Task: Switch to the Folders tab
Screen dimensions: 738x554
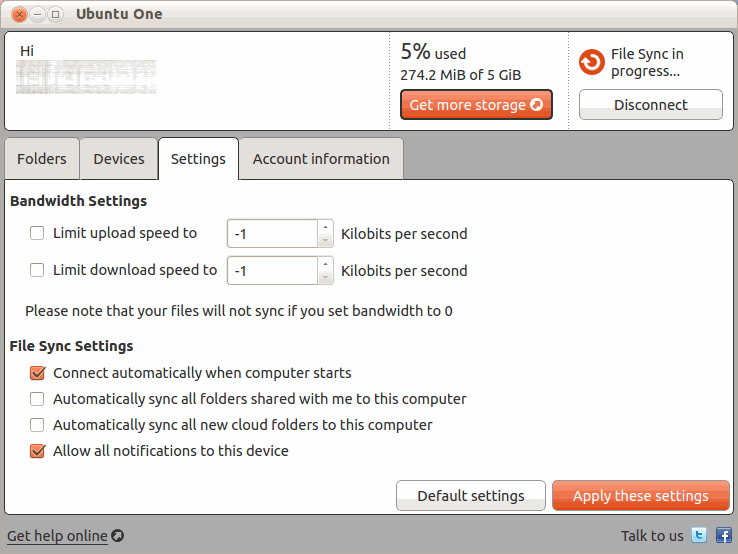Action: tap(42, 159)
